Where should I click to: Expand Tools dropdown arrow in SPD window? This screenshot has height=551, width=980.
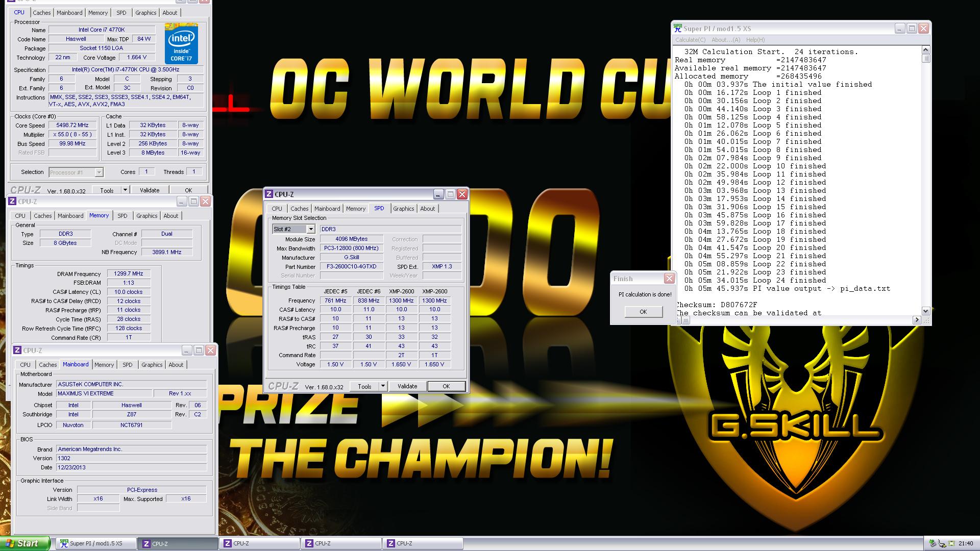(383, 386)
